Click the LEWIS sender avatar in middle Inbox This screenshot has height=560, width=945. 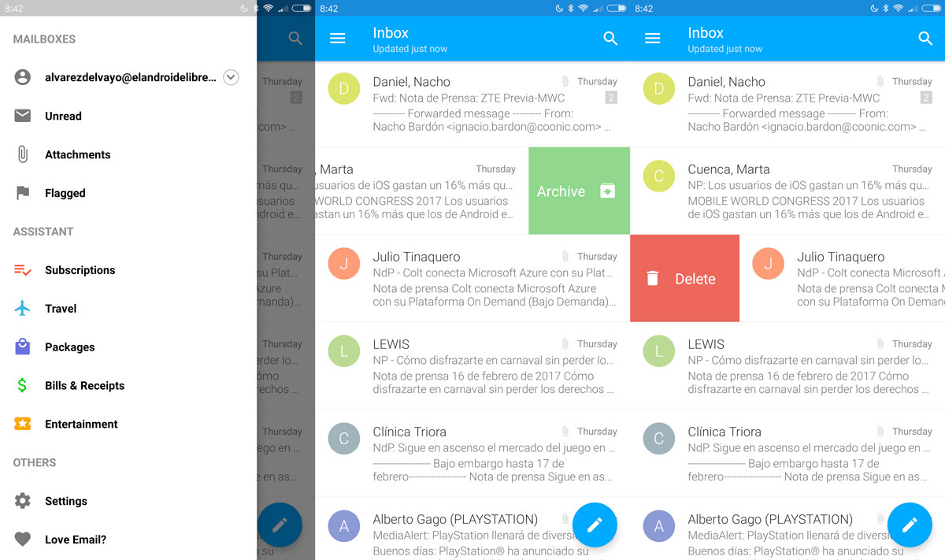click(344, 351)
